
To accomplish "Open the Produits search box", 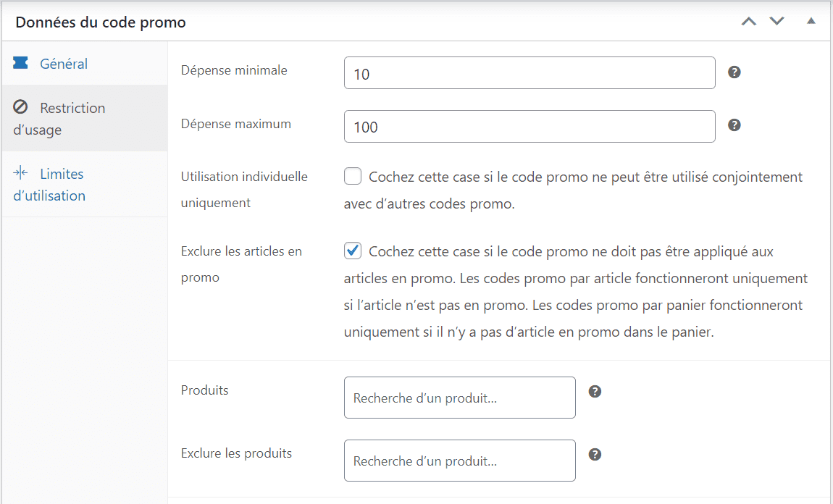I will (459, 398).
